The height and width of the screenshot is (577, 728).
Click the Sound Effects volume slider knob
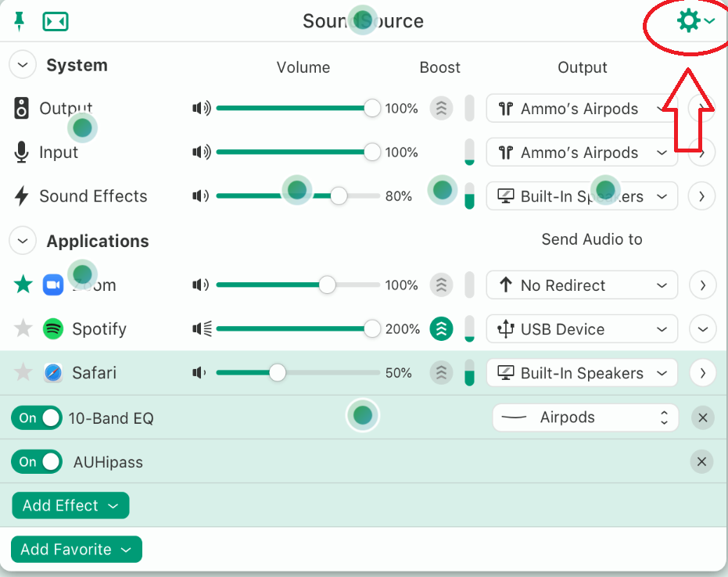pos(339,196)
